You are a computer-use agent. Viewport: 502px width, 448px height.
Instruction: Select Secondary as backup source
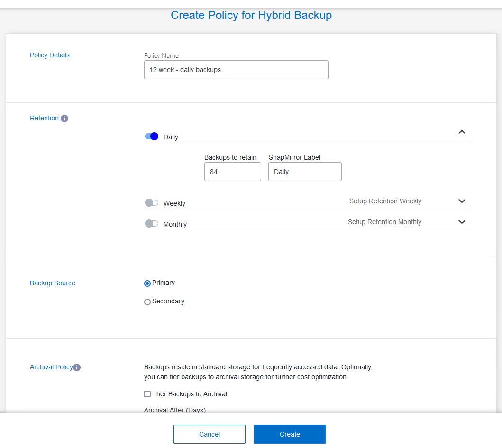coord(147,302)
